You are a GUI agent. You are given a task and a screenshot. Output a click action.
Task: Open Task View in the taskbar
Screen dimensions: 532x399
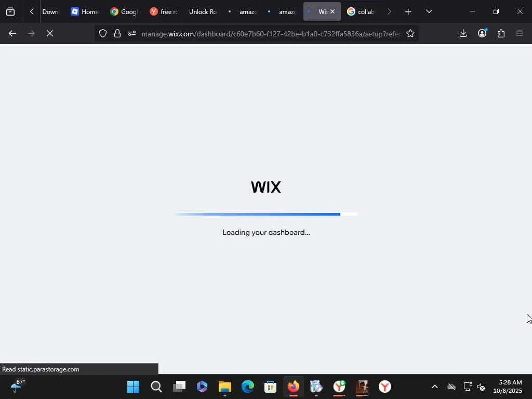coord(179,387)
